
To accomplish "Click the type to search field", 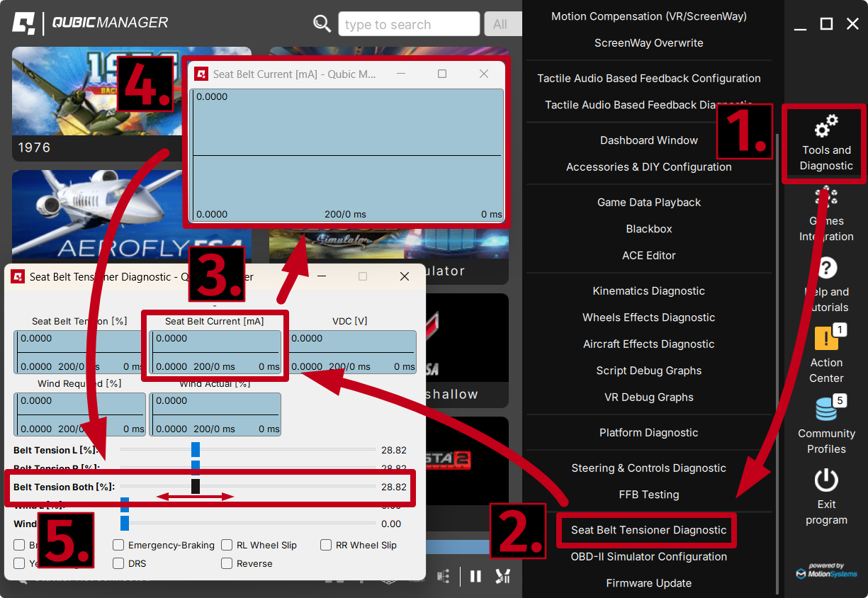I will click(409, 24).
